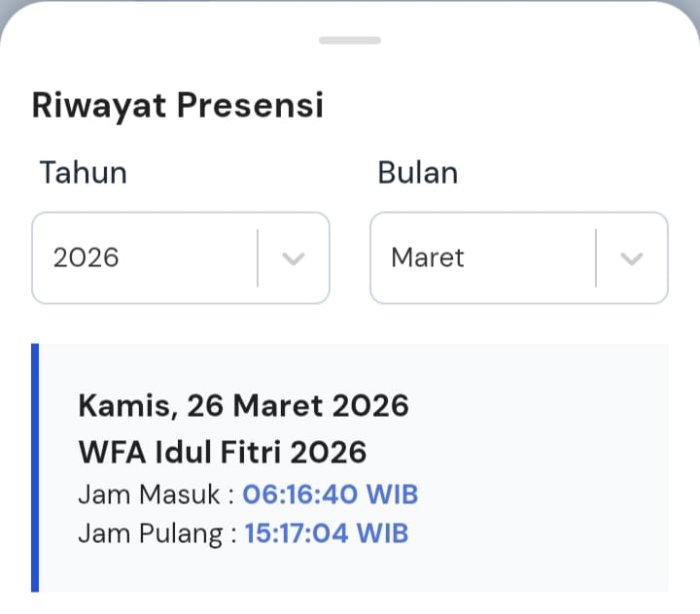Click the Jam Pulang time 15:17:04 WIB
Image resolution: width=700 pixels, height=614 pixels.
(x=326, y=533)
